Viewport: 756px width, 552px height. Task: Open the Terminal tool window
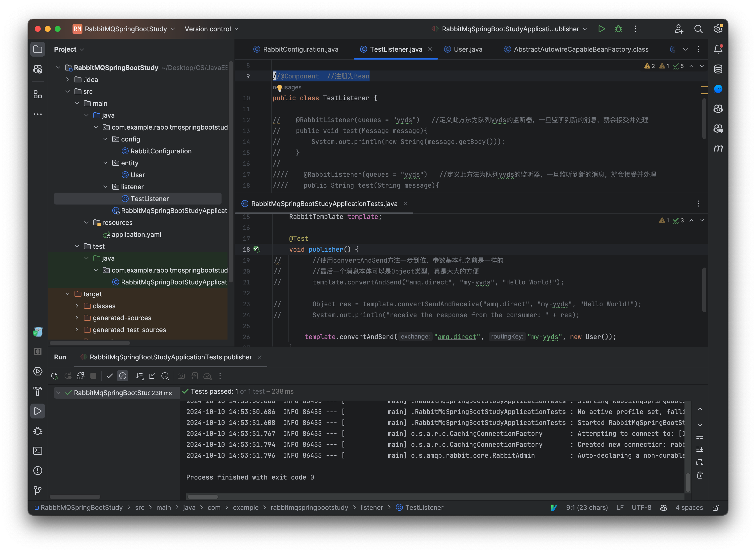pyautogui.click(x=38, y=451)
